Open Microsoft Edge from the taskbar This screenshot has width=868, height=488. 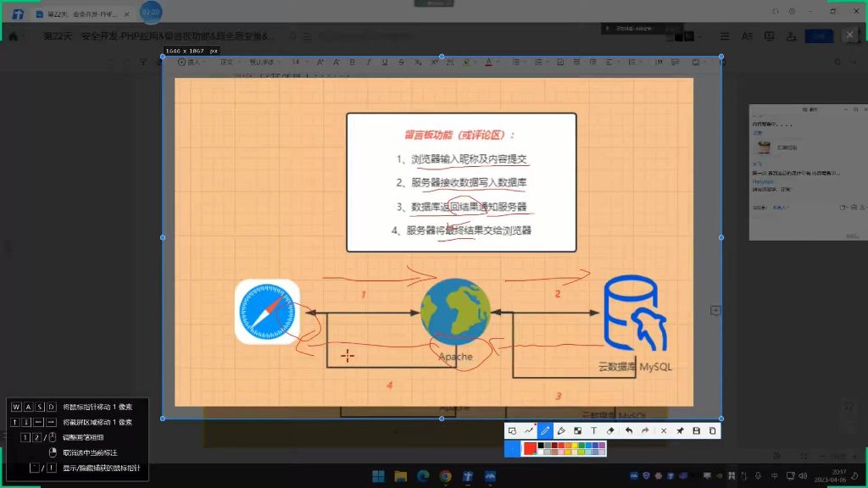click(x=423, y=476)
